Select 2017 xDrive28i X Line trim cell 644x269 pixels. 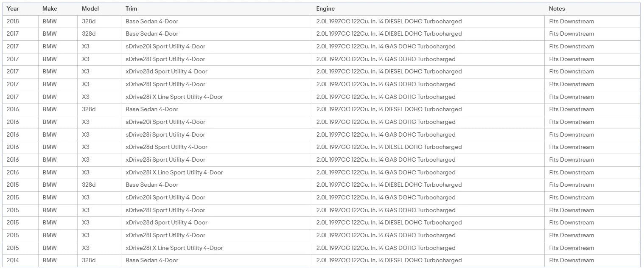pos(174,97)
